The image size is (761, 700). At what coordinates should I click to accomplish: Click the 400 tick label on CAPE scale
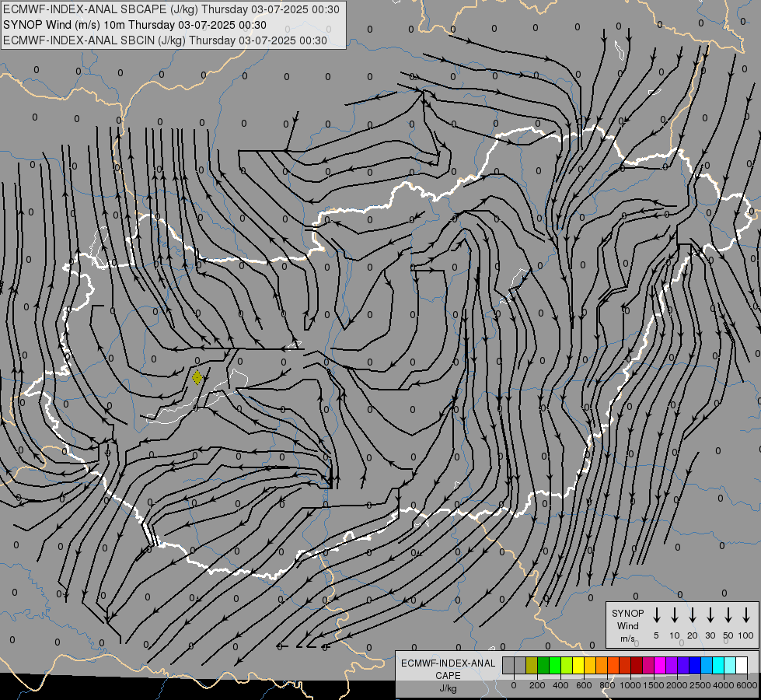pyautogui.click(x=560, y=685)
